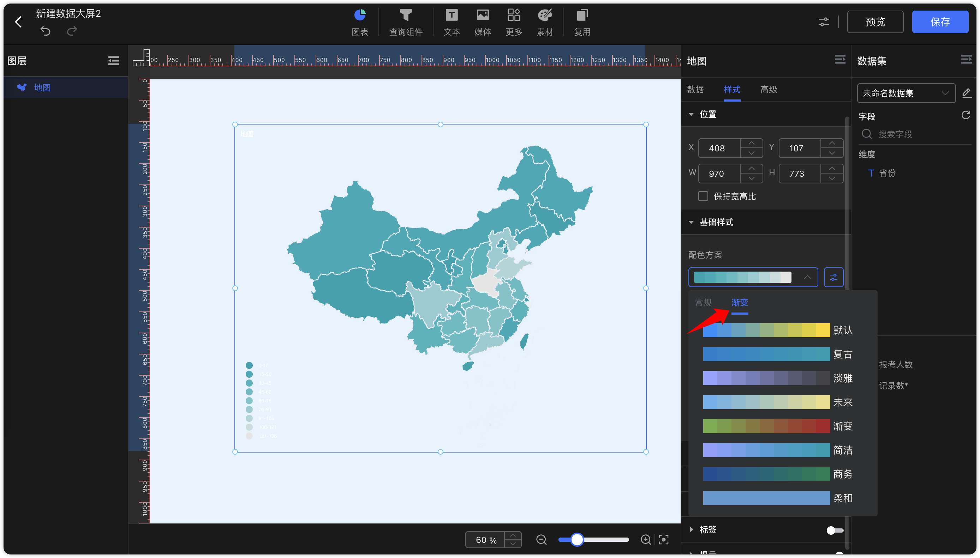
Task: Click the 保存 save button
Action: 940,22
